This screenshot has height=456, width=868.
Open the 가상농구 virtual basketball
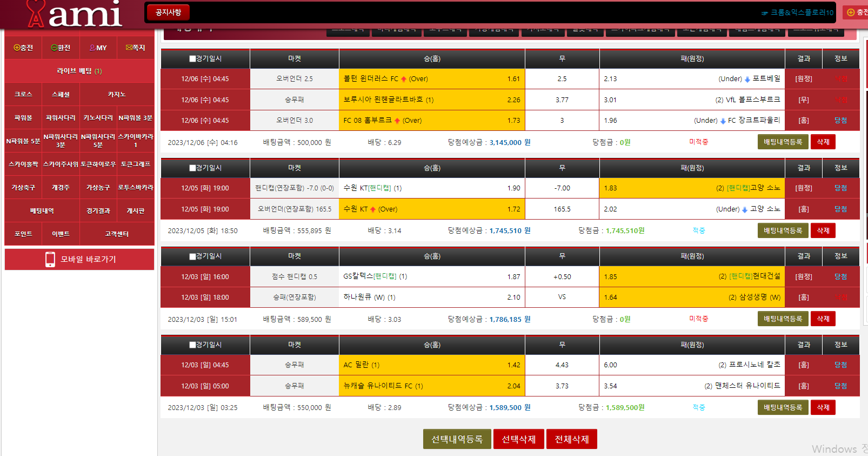click(98, 187)
